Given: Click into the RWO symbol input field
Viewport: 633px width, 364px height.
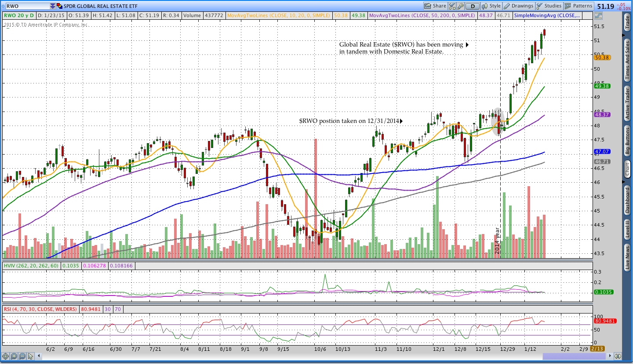Looking at the screenshot, I should click(x=28, y=6).
